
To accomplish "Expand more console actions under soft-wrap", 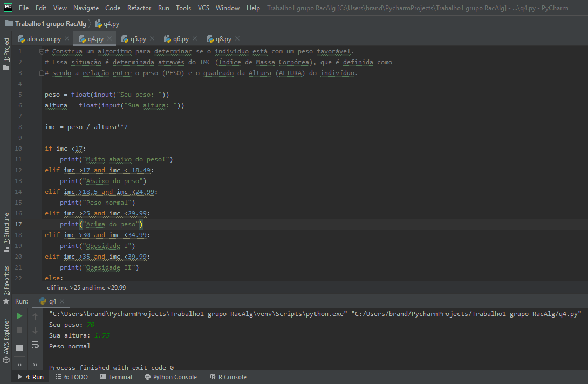I will click(35, 365).
